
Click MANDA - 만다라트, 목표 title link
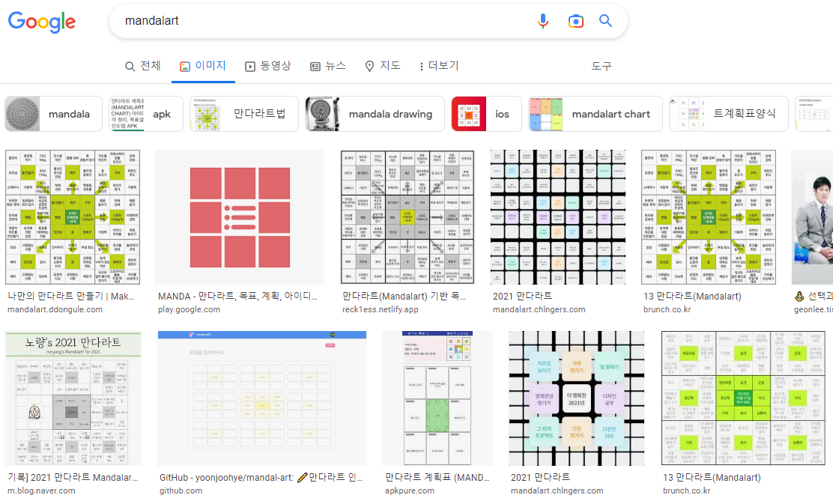click(x=237, y=297)
